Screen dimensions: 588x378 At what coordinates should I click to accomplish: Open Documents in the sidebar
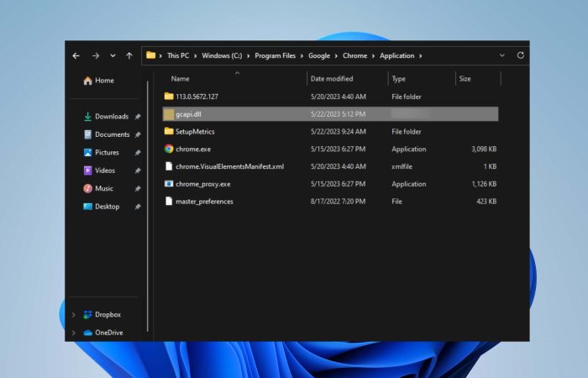pos(112,134)
